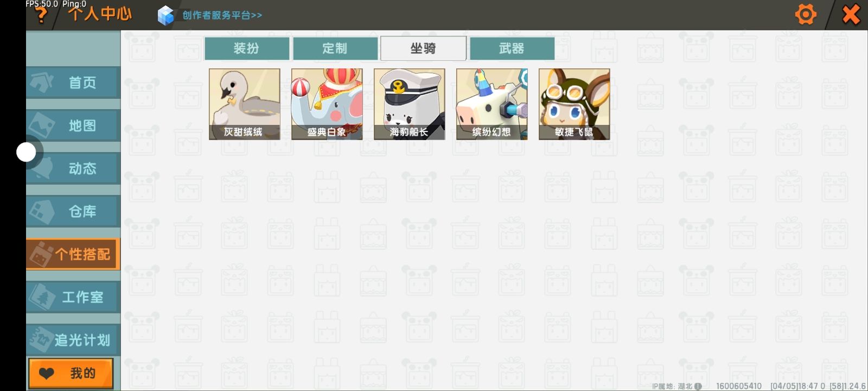Pick the 缤纷幻想 unicorn cow mount
This screenshot has height=391, width=868.
coord(492,104)
